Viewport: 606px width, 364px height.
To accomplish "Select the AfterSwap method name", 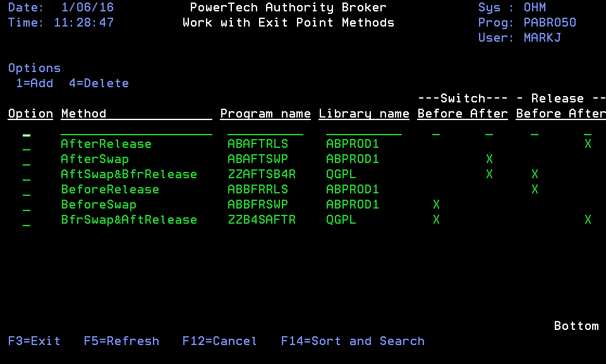I will click(x=95, y=159).
